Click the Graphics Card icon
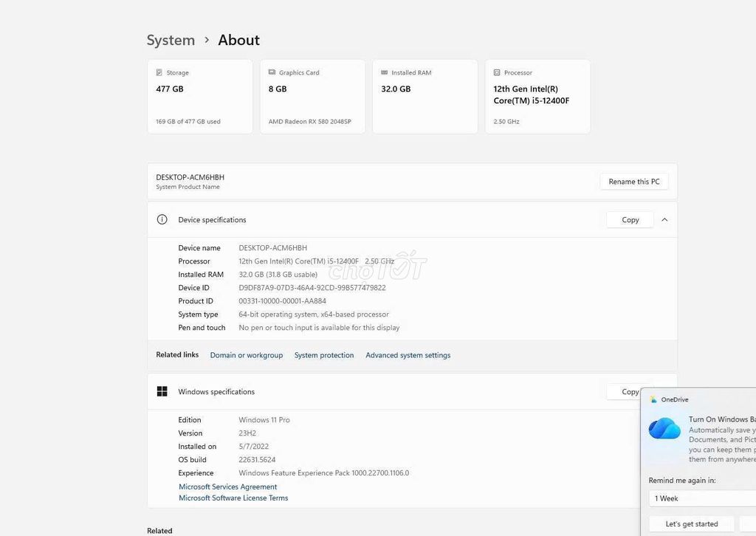This screenshot has height=536, width=756. pyautogui.click(x=272, y=73)
